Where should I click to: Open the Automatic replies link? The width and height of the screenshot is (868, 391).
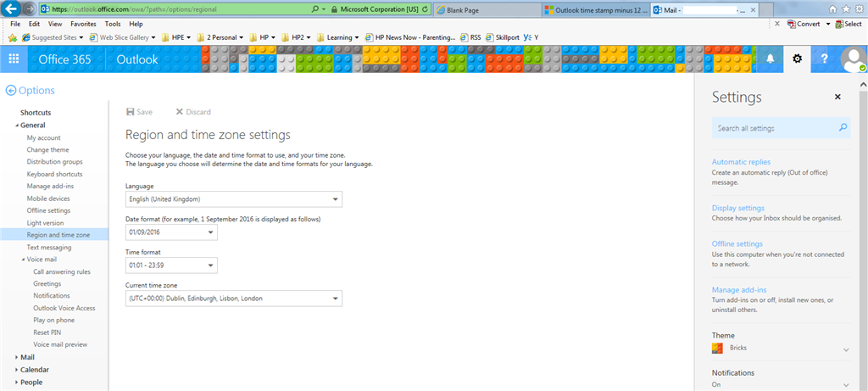pyautogui.click(x=741, y=162)
